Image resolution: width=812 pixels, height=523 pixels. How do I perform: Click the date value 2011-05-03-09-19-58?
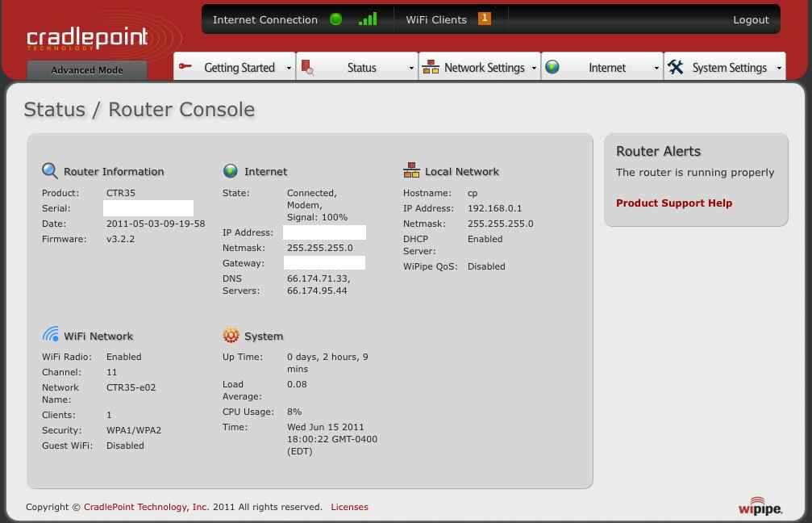(156, 224)
